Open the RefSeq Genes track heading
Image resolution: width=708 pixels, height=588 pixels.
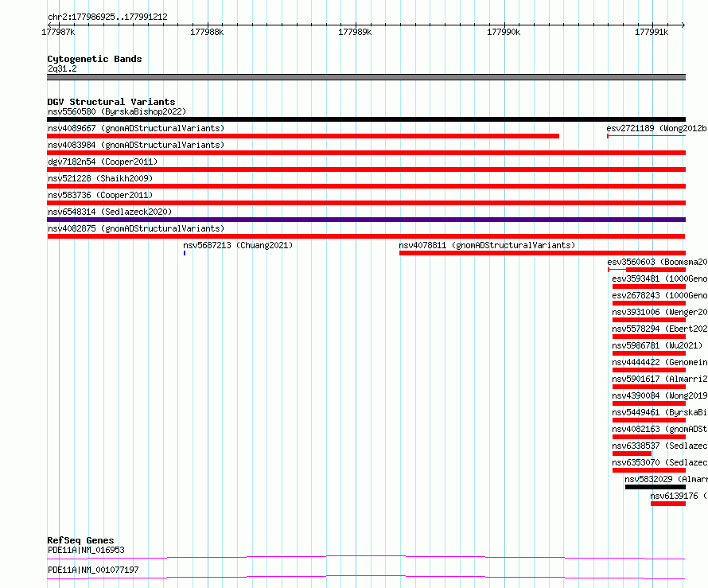coord(80,540)
